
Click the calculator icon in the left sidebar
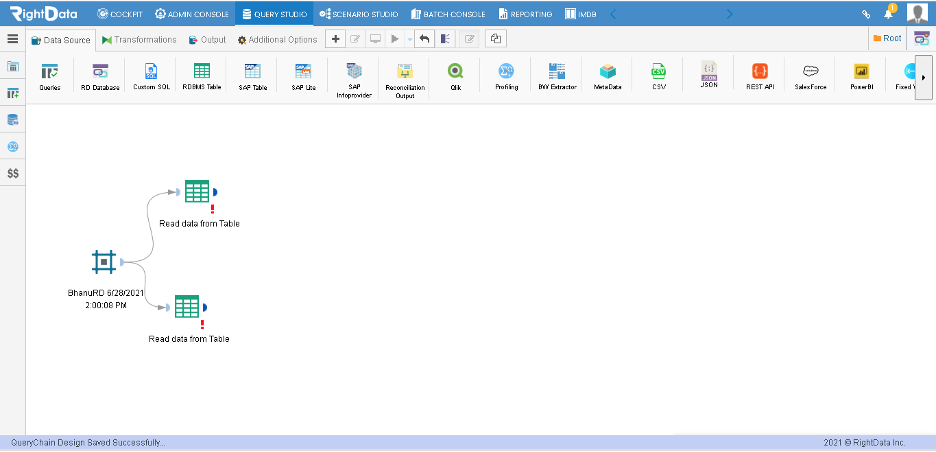coord(13,66)
